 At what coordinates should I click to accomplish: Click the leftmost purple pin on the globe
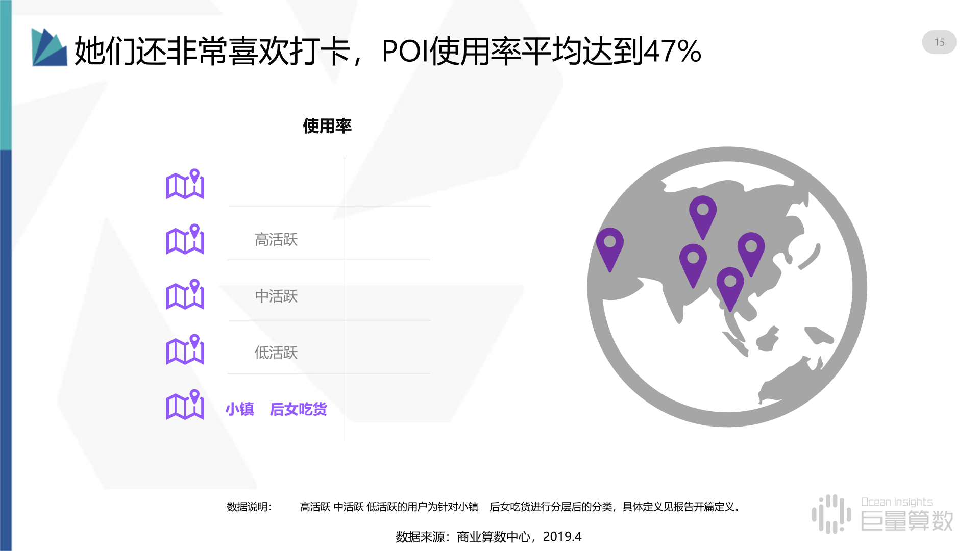(610, 249)
